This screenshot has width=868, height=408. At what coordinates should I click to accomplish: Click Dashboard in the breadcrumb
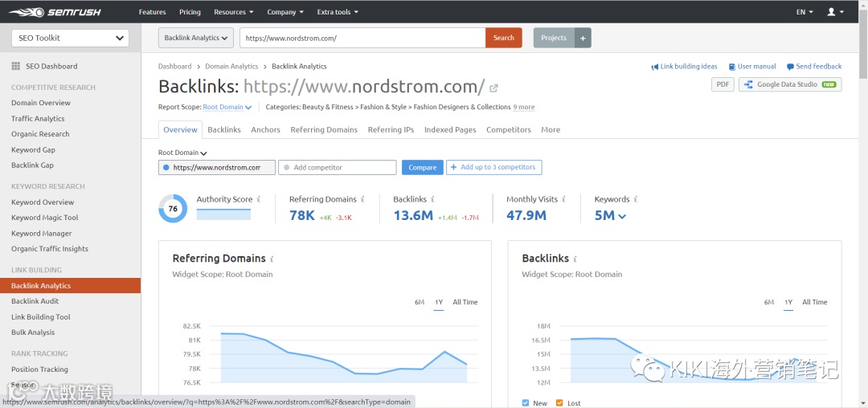click(x=175, y=67)
